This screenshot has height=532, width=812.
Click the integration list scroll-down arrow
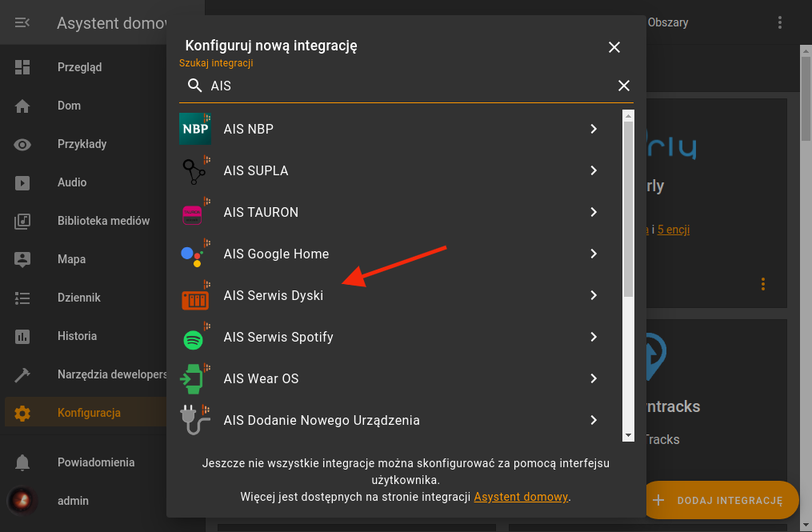(x=628, y=436)
